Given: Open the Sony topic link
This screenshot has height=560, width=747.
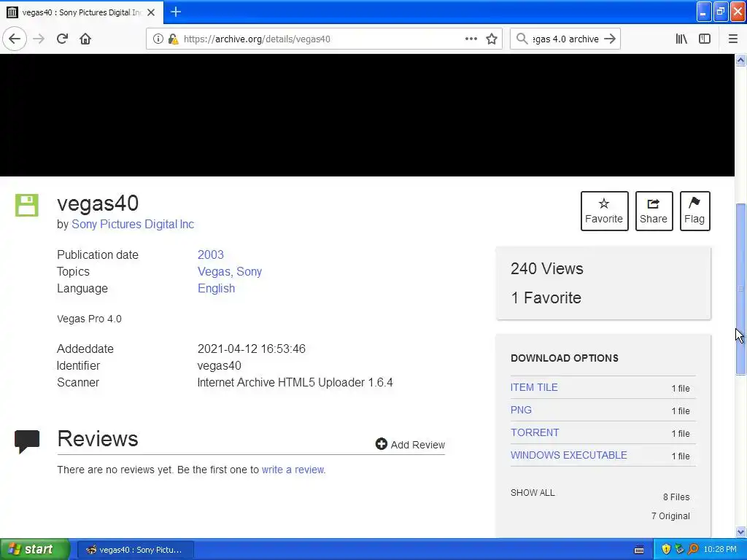Looking at the screenshot, I should 249,271.
